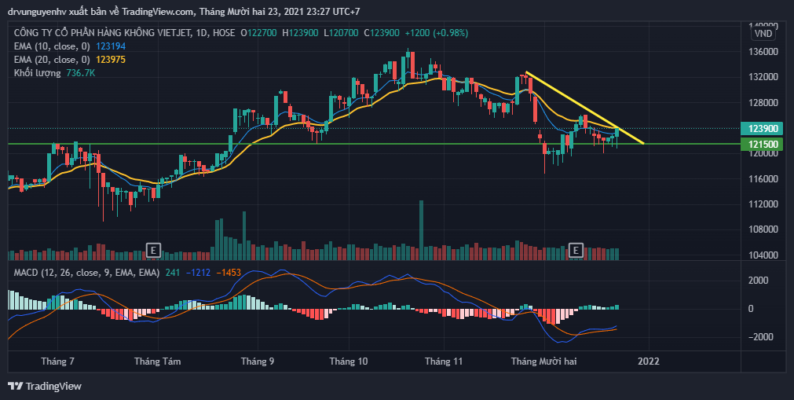Viewport: 794px width, 400px height.
Task: Click the VND currency label on the price axis
Action: coord(763,33)
